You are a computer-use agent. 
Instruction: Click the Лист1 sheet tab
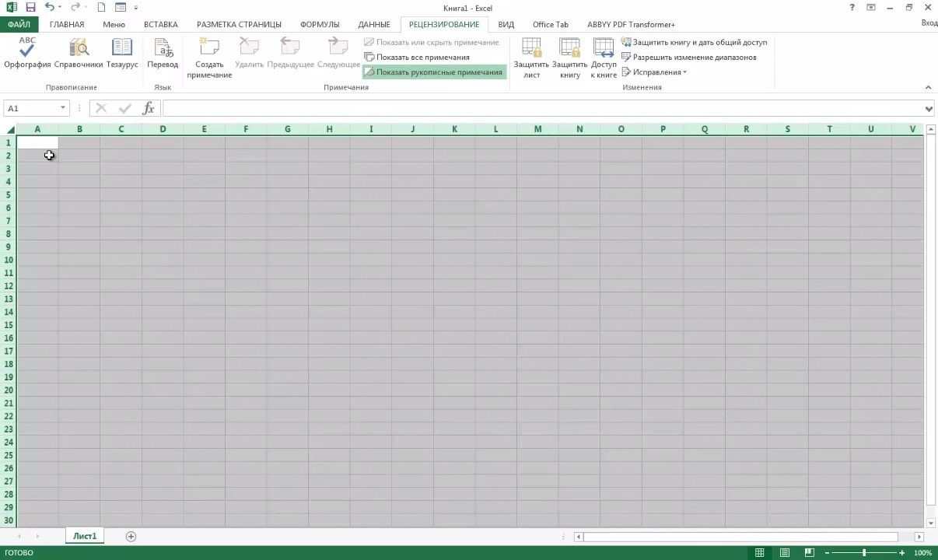84,536
